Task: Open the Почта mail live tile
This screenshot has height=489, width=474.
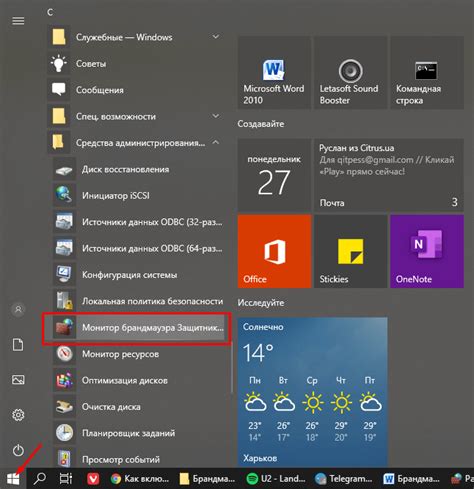Action: coord(389,175)
